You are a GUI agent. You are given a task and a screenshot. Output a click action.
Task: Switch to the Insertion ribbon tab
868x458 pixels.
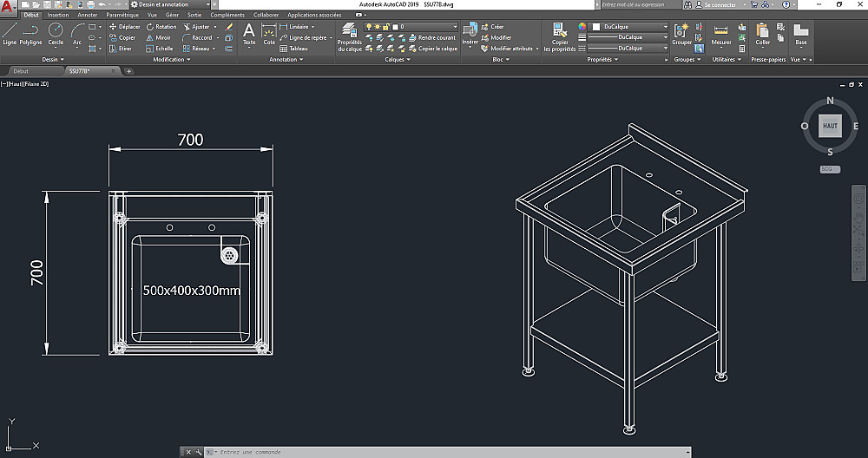point(58,15)
